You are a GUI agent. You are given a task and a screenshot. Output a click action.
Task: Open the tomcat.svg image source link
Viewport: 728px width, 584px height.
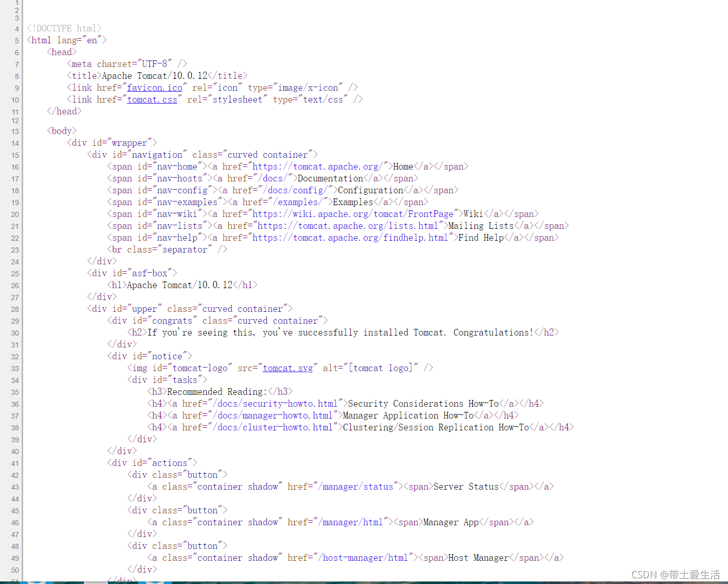point(288,368)
